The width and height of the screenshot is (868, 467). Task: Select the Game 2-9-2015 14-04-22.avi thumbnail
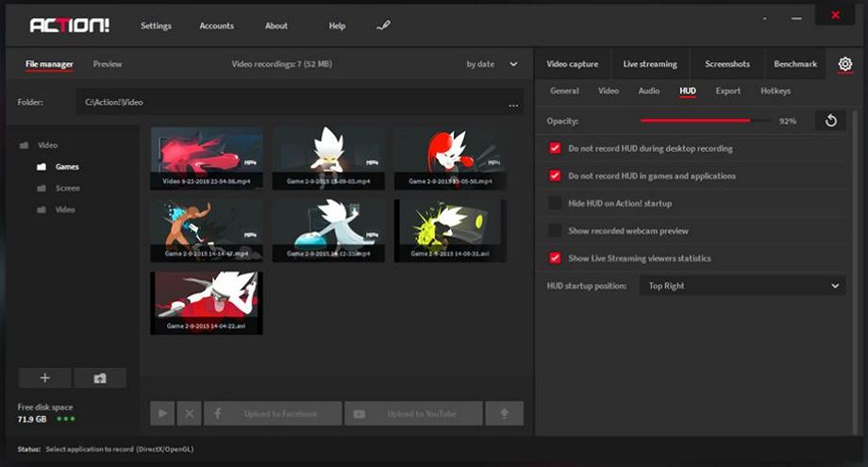[x=207, y=303]
